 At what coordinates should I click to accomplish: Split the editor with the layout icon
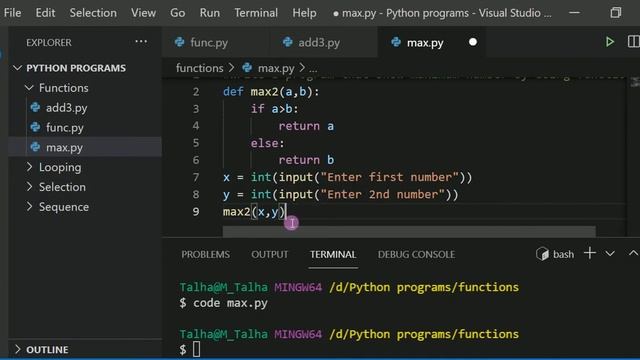633,42
